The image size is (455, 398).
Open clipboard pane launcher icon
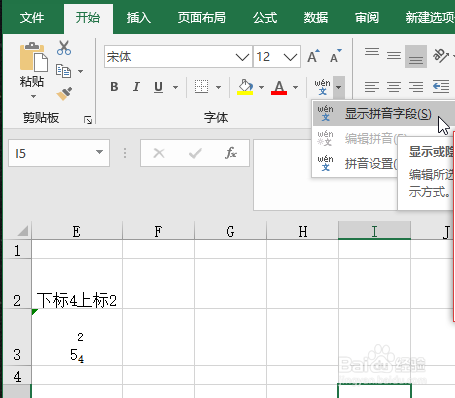click(x=88, y=120)
